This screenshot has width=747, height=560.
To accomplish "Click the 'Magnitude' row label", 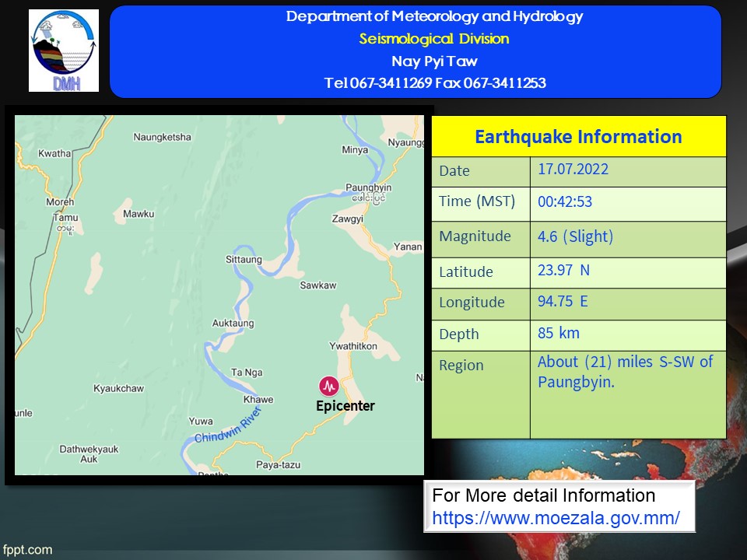I will (475, 236).
